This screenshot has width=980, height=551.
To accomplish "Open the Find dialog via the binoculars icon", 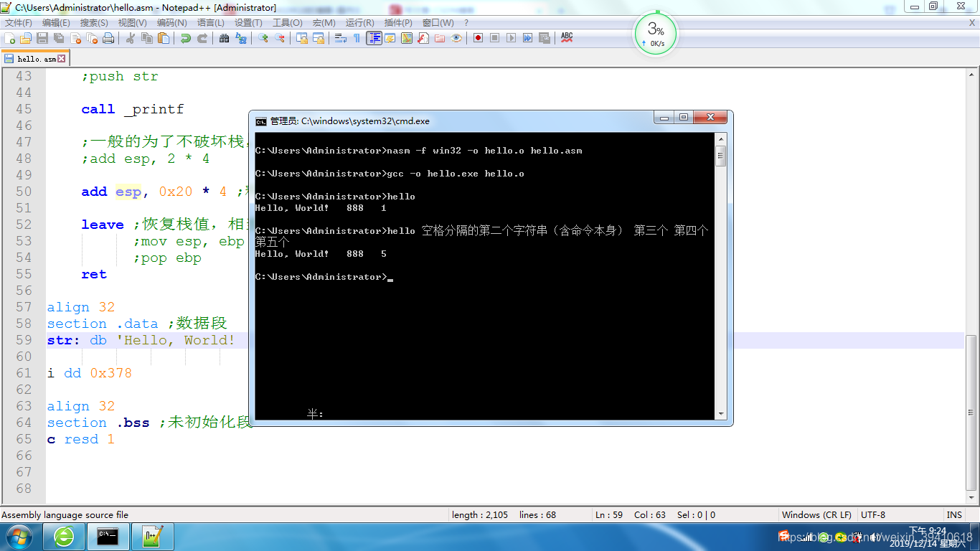I will [x=224, y=38].
